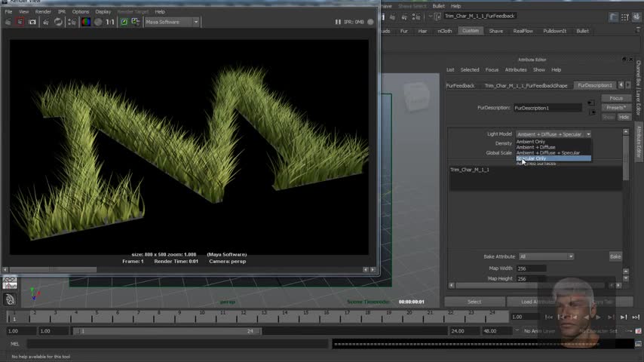
Task: Click the redo previous render icon
Action: 8,22
